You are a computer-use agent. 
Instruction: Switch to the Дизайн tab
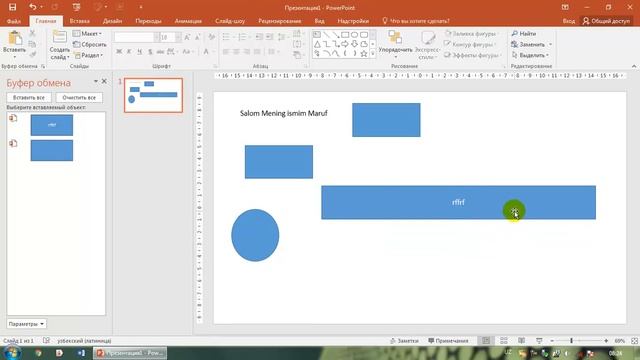point(112,21)
